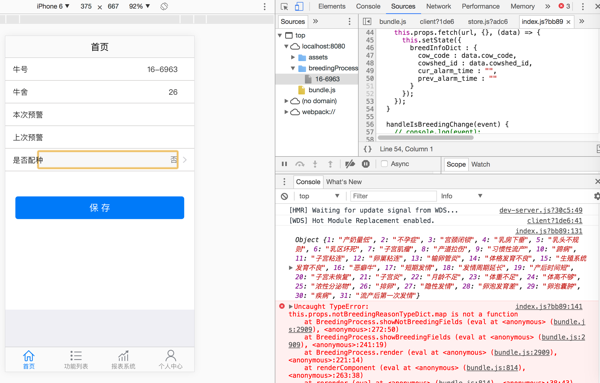
Task: Open the Info log level dropdown
Action: coord(461,196)
